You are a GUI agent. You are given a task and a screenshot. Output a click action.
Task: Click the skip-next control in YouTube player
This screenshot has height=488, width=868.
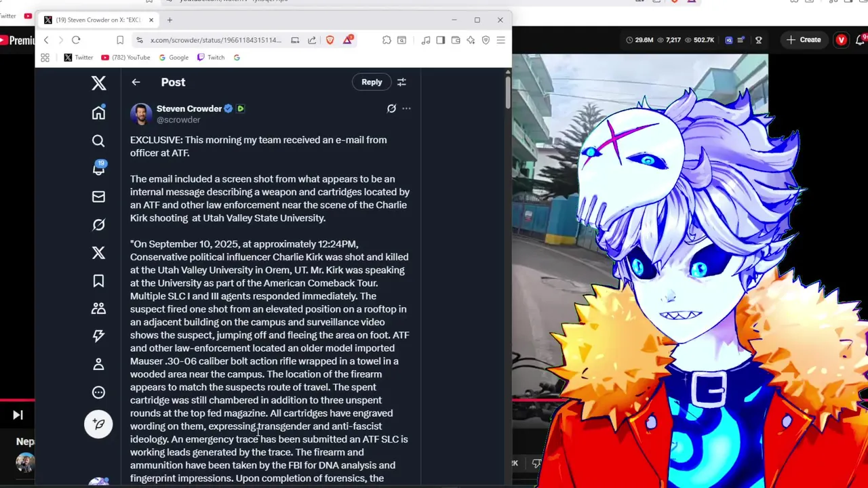point(18,415)
